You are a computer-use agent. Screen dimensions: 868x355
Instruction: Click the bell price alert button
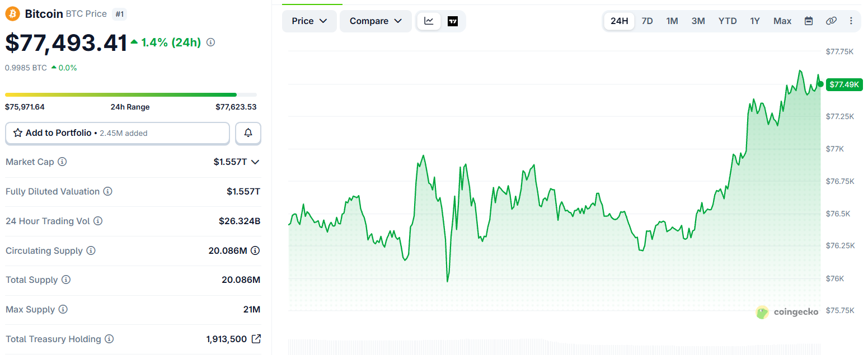coord(248,133)
